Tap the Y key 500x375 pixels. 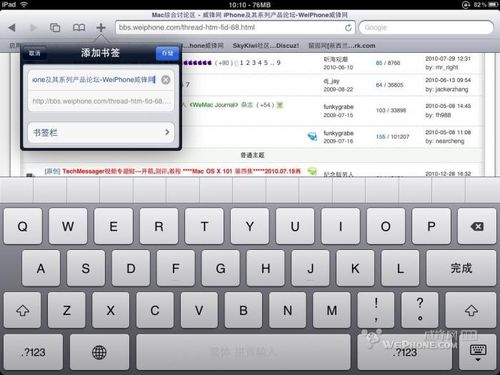[250, 226]
